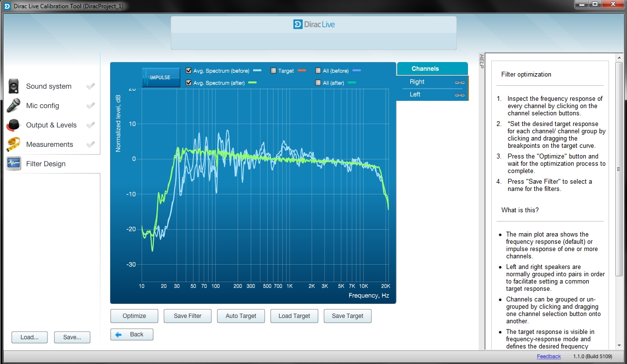Click the Save... project button
The width and height of the screenshot is (627, 364).
(x=72, y=337)
